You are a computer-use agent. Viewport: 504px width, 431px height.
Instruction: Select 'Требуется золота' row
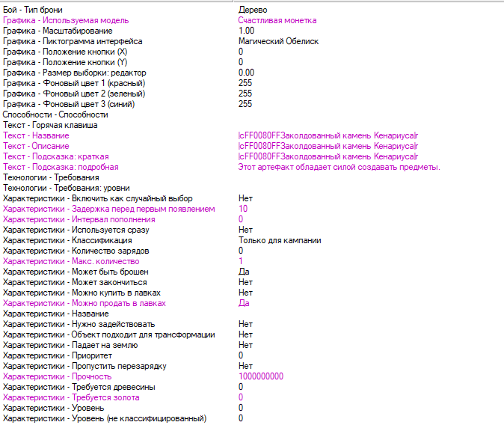pos(71,398)
